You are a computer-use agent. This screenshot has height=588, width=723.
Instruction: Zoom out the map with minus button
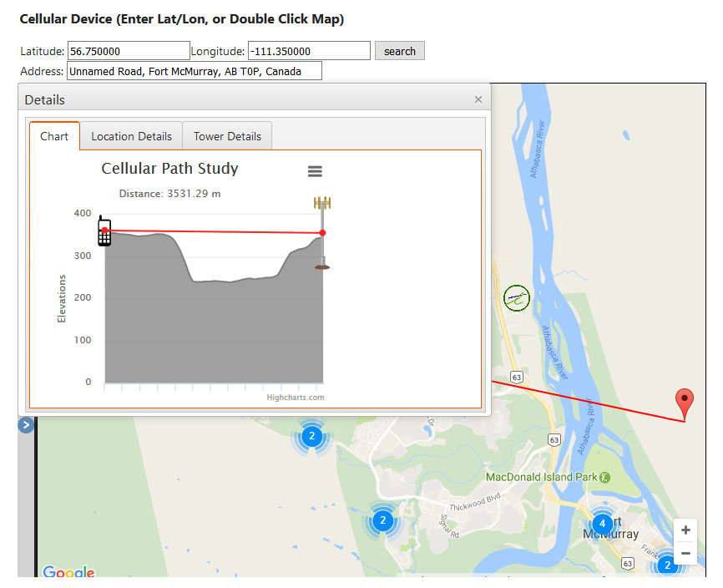tap(685, 553)
